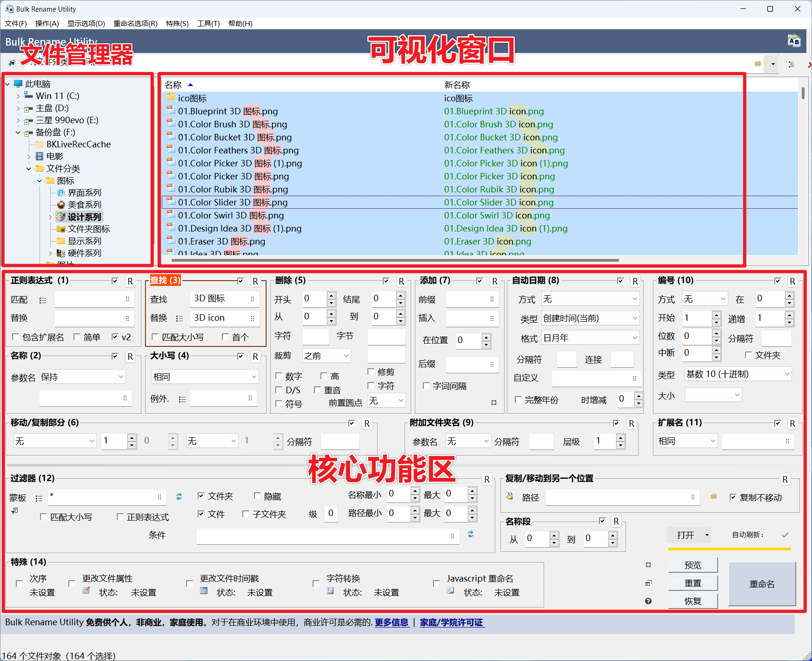Click the large 重命名 button
Image resolution: width=812 pixels, height=661 pixels.
click(762, 584)
